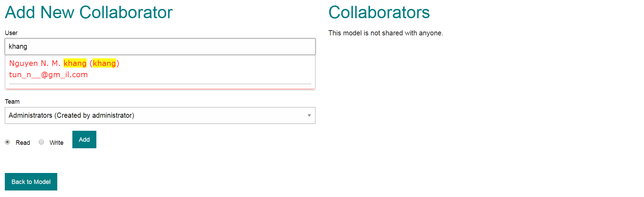644x197 pixels.
Task: Click the "User" field label
Action: pyautogui.click(x=11, y=33)
